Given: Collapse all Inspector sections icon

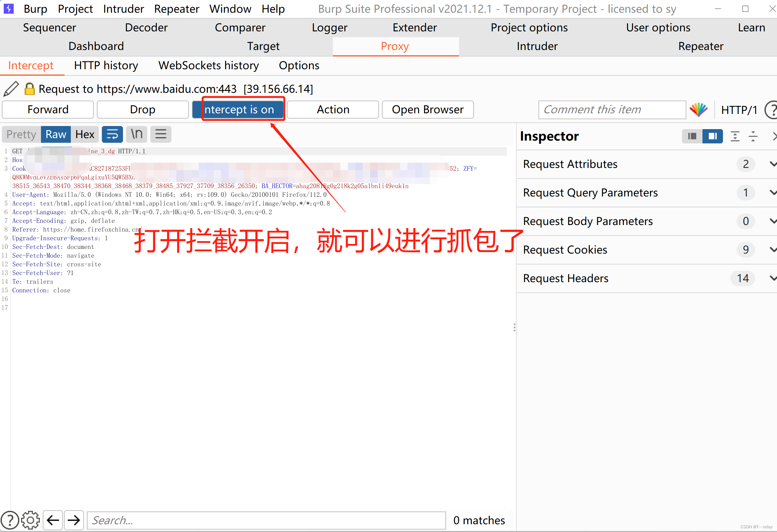Looking at the screenshot, I should click(753, 136).
